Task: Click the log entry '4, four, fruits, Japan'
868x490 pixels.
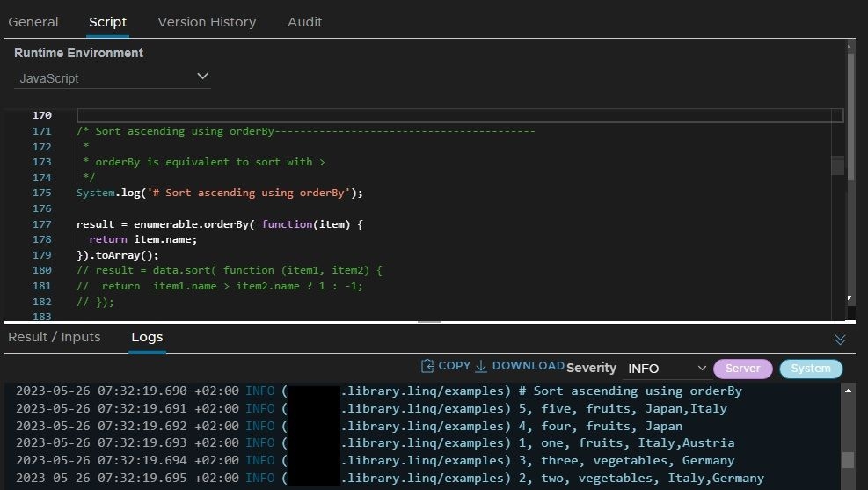Action: click(601, 427)
